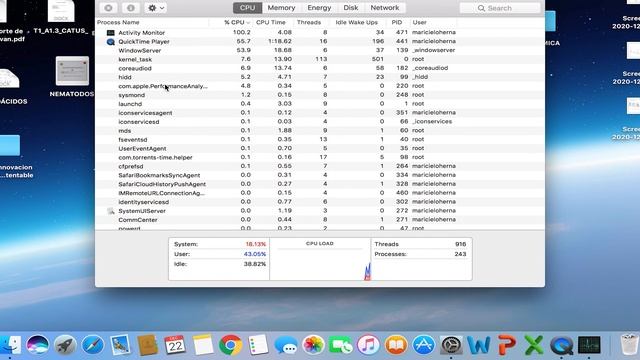The width and height of the screenshot is (640, 360).
Task: Select the fseventsd process row
Action: pyautogui.click(x=320, y=140)
